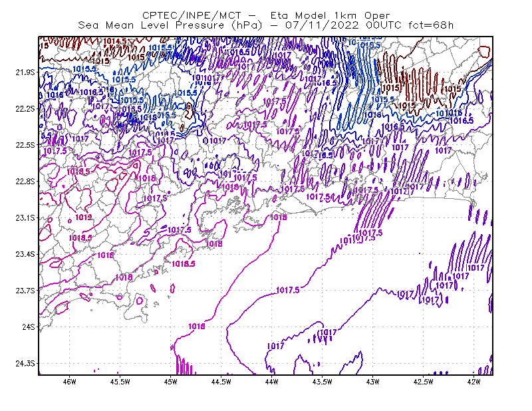Select the 44W longitude axis label
Viewport: 532px width, 411px height.
click(272, 382)
